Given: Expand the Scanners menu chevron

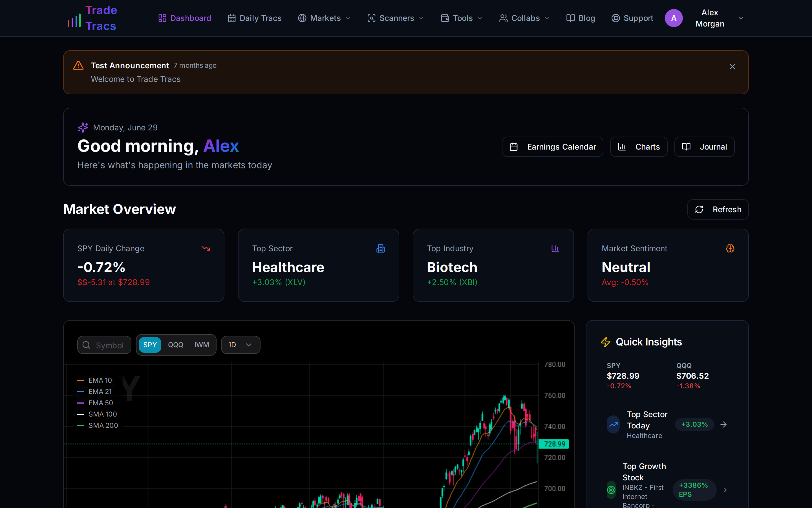Looking at the screenshot, I should (422, 18).
